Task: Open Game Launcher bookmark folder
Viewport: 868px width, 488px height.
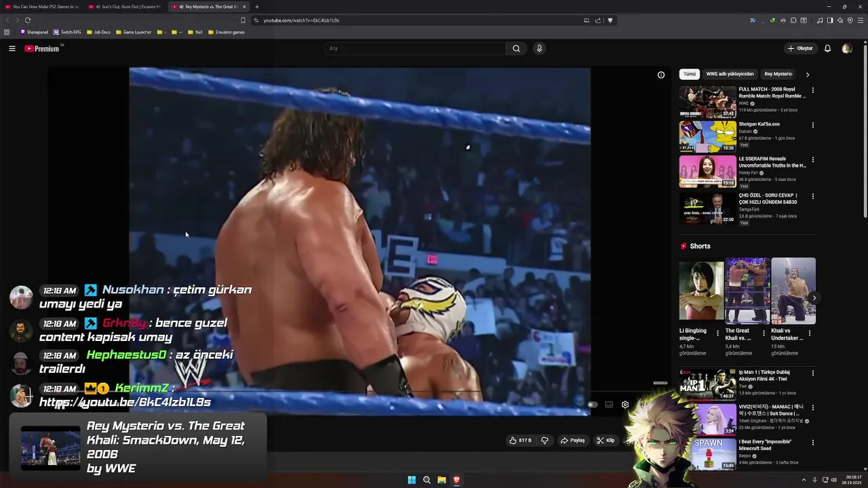Action: click(x=134, y=32)
